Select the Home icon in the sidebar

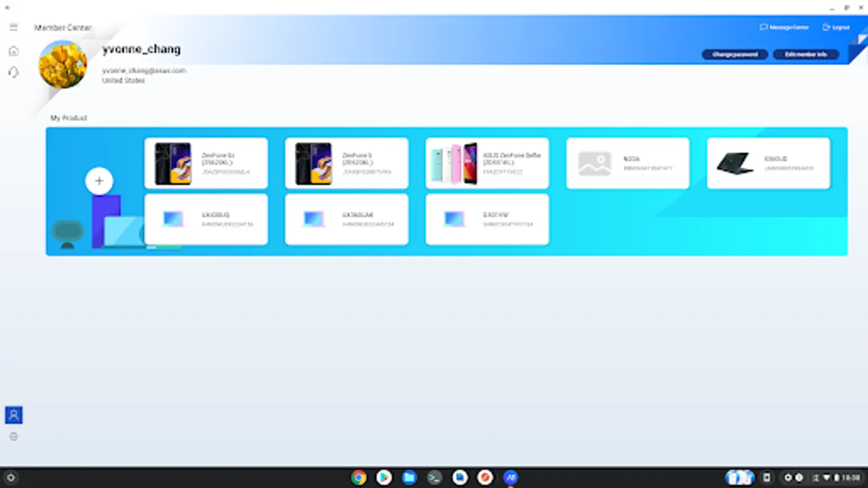(x=14, y=50)
